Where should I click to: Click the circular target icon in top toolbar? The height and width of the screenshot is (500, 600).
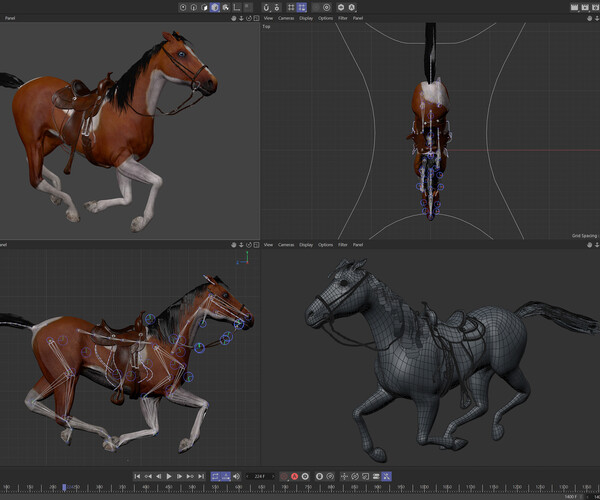click(327, 7)
